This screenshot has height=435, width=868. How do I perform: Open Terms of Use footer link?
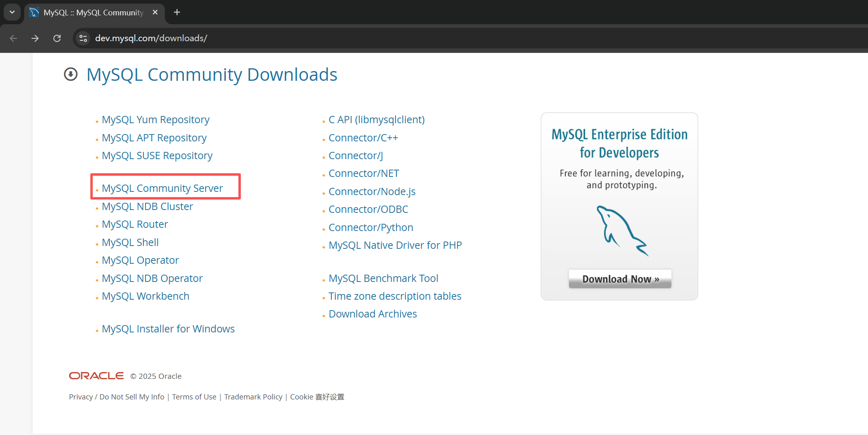(x=194, y=397)
